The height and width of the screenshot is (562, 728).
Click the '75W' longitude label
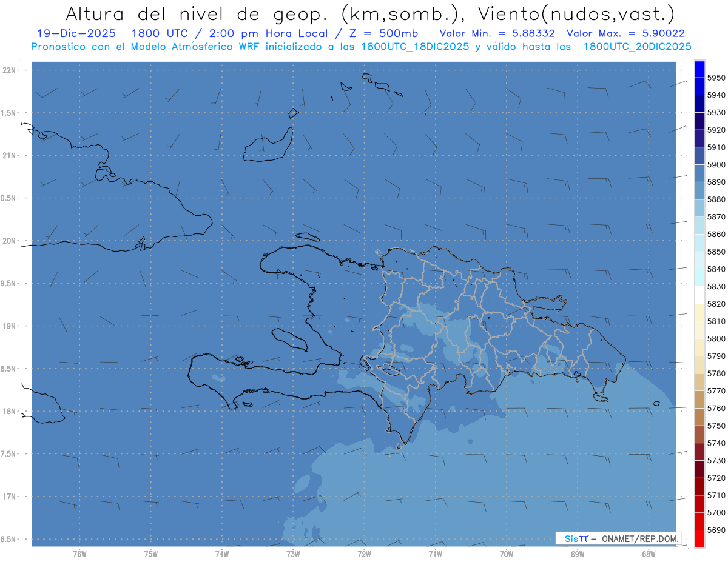click(151, 554)
